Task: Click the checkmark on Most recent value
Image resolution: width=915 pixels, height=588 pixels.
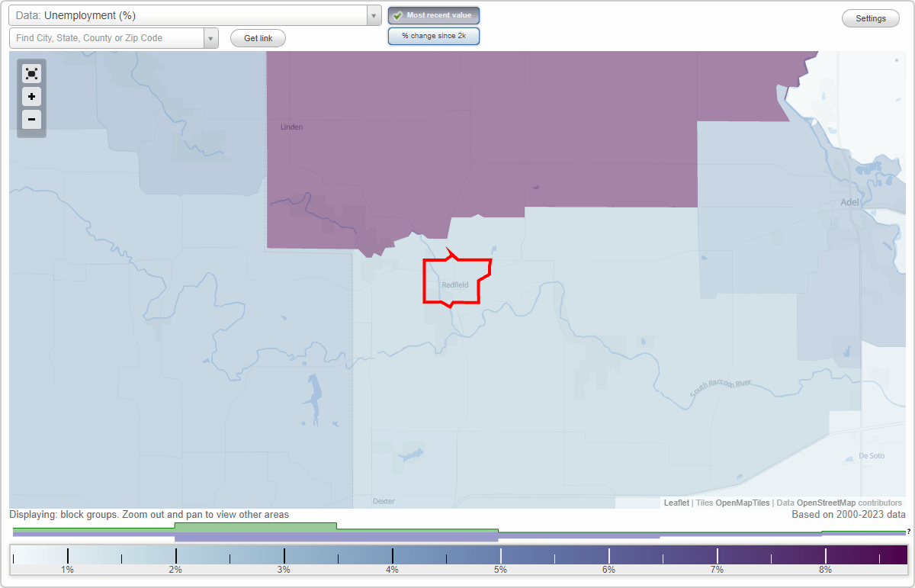Action: [x=397, y=14]
